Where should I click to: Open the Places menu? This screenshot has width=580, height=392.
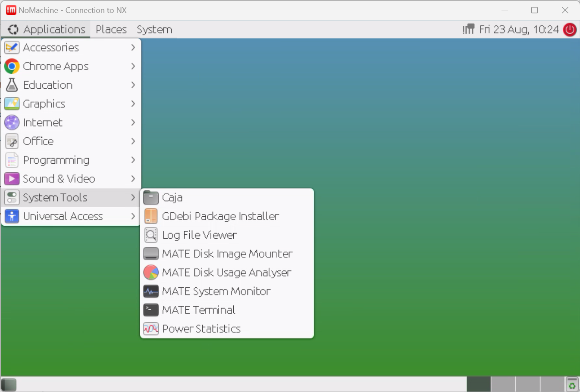pyautogui.click(x=111, y=30)
